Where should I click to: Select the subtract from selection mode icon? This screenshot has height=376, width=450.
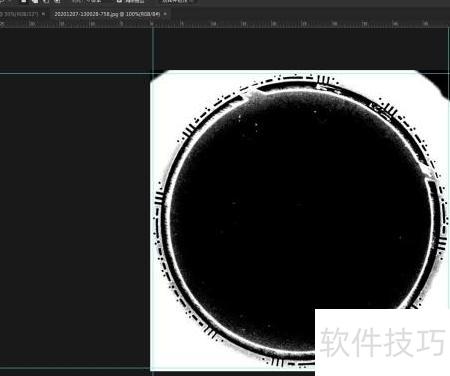(46, 1)
